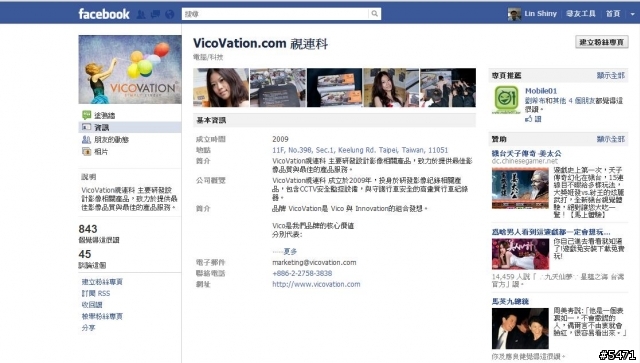Viewport: 640px width, 363px height.
Task: Open the find friends tool link
Action: click(581, 13)
